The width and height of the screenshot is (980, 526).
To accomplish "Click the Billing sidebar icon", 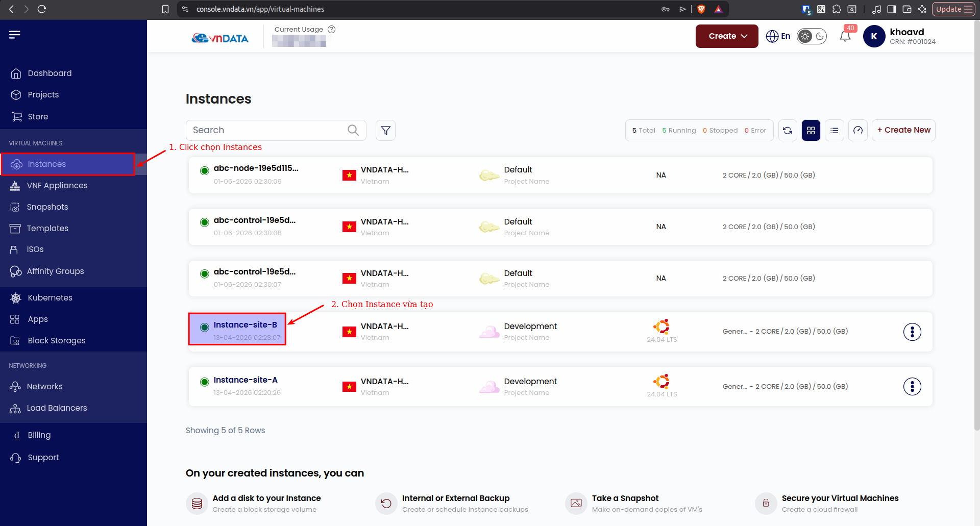I will pyautogui.click(x=16, y=435).
